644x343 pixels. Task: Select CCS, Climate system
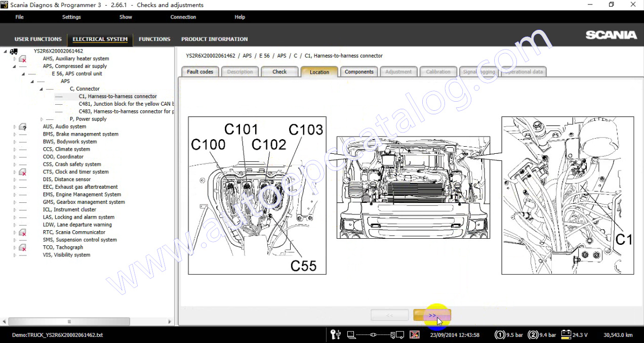click(66, 149)
